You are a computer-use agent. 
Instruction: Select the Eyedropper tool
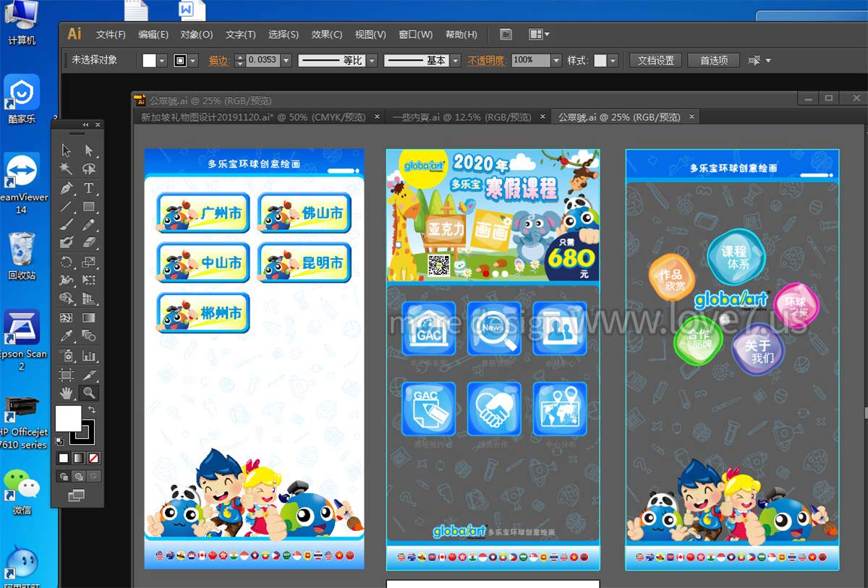tap(67, 336)
